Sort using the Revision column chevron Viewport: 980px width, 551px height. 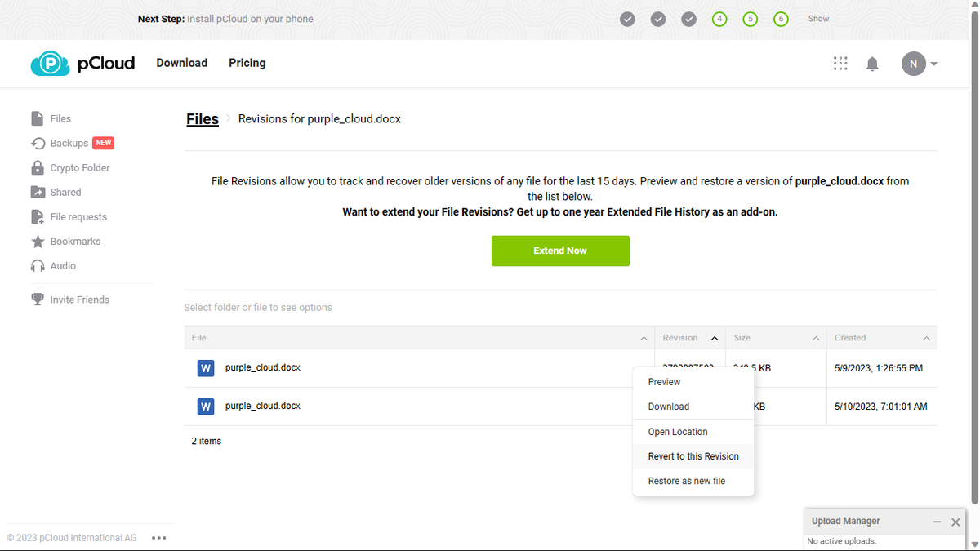[x=714, y=337]
